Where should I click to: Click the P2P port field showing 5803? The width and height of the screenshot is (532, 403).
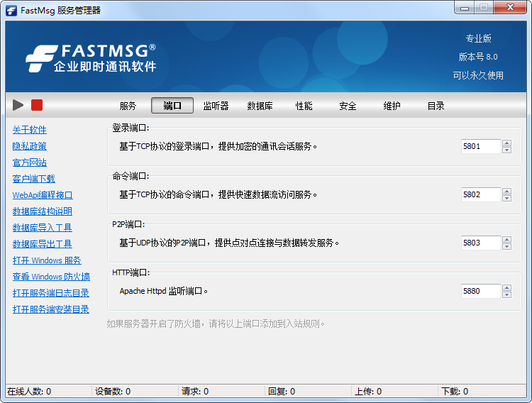click(x=481, y=243)
